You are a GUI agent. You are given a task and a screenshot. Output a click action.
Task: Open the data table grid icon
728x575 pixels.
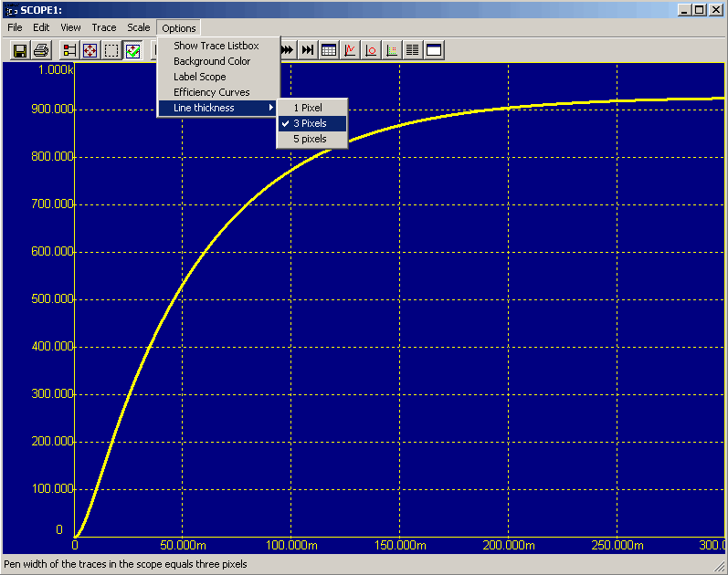click(329, 50)
